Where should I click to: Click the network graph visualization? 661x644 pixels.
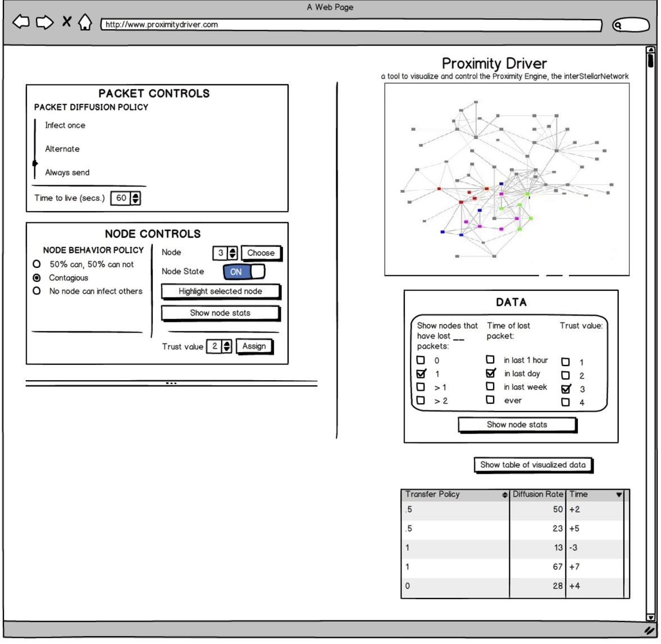(x=507, y=180)
